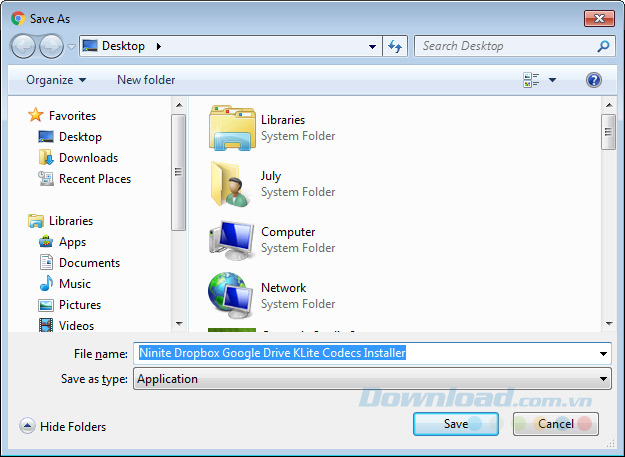The image size is (625, 457).
Task: Select the Computer system folder icon
Action: point(231,240)
